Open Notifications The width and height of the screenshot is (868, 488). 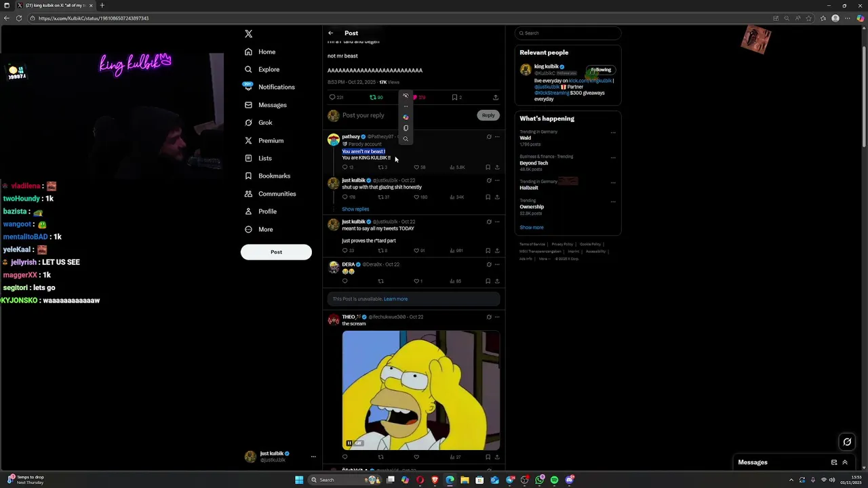click(x=269, y=87)
